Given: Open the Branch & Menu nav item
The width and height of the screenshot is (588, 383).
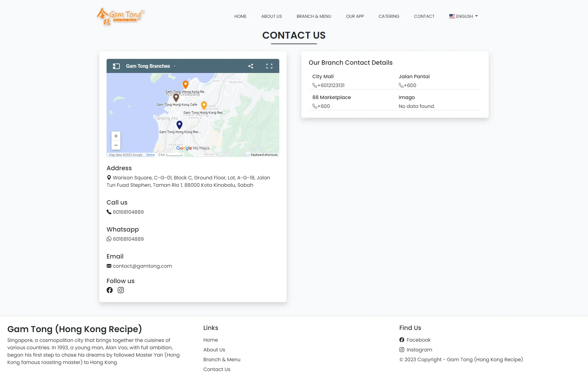Looking at the screenshot, I should click(x=314, y=16).
